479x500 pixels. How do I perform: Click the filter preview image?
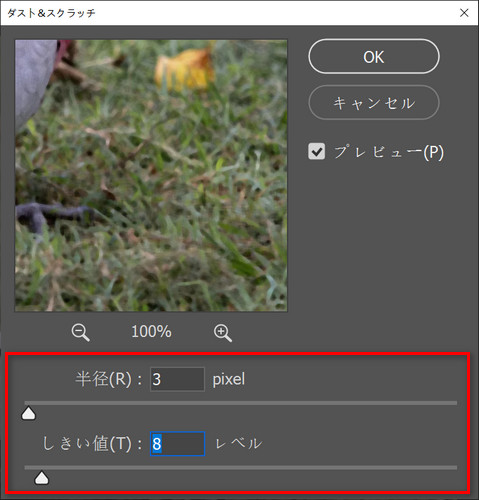pos(151,176)
